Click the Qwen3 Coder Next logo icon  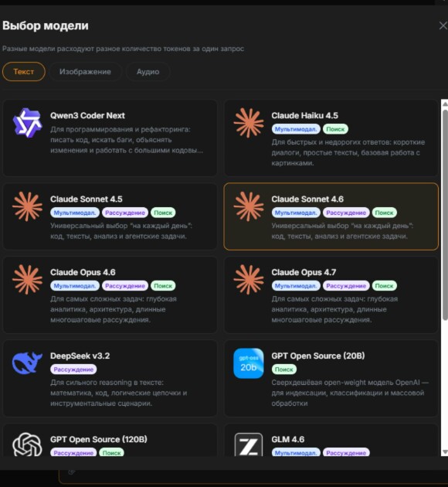click(x=27, y=123)
